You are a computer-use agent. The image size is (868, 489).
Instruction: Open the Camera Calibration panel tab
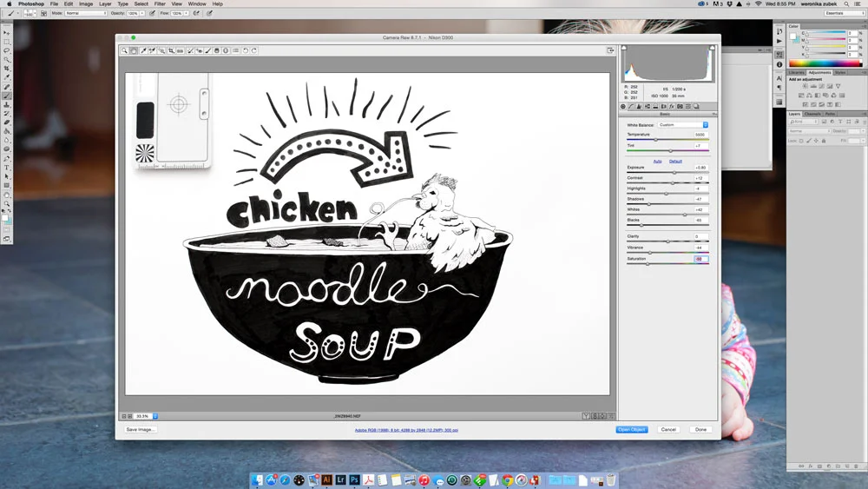(x=680, y=106)
